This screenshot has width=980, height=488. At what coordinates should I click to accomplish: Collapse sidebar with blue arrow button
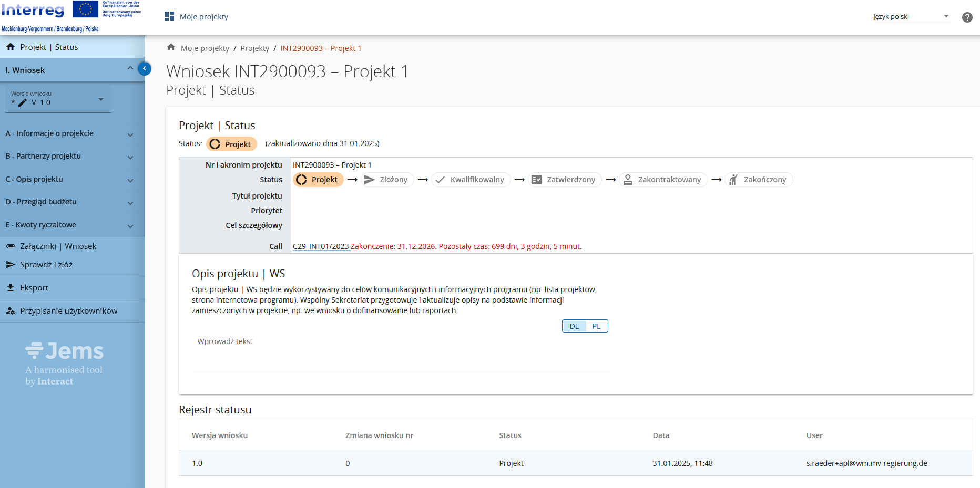pos(144,68)
